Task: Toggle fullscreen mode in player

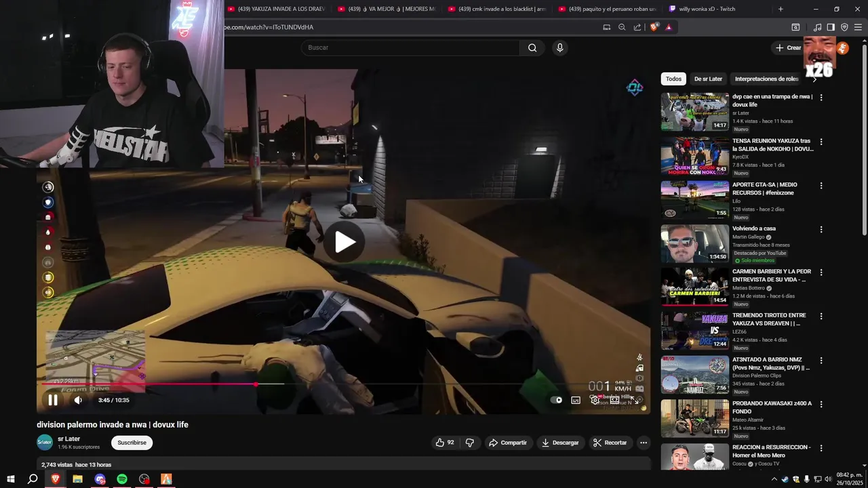Action: [x=634, y=400]
